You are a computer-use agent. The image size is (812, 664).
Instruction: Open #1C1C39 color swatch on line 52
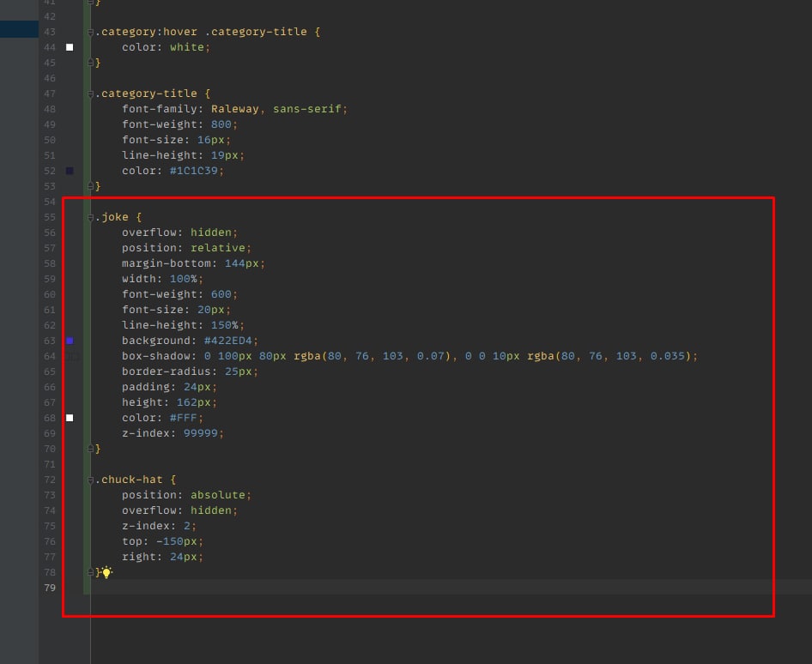(70, 171)
